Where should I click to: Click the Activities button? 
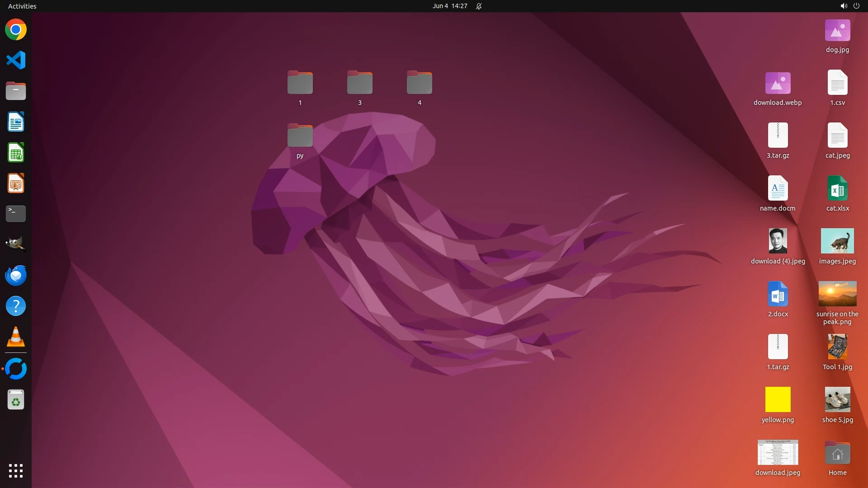(22, 6)
